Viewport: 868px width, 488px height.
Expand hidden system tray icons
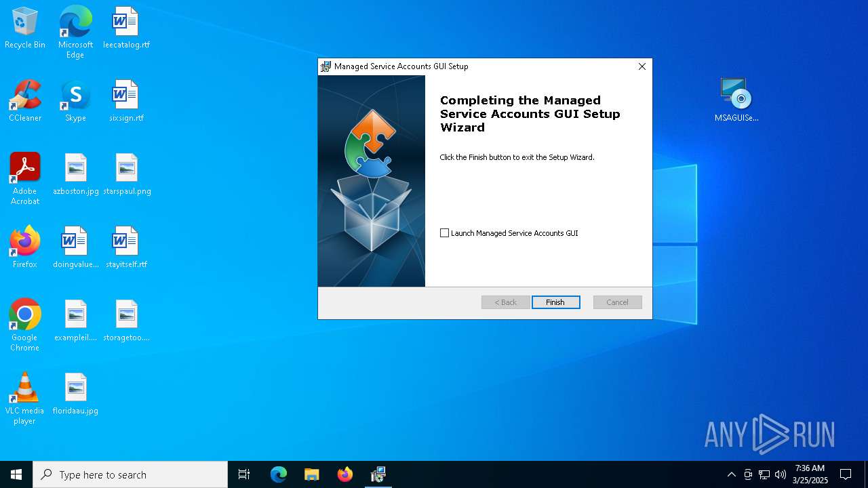click(x=731, y=474)
